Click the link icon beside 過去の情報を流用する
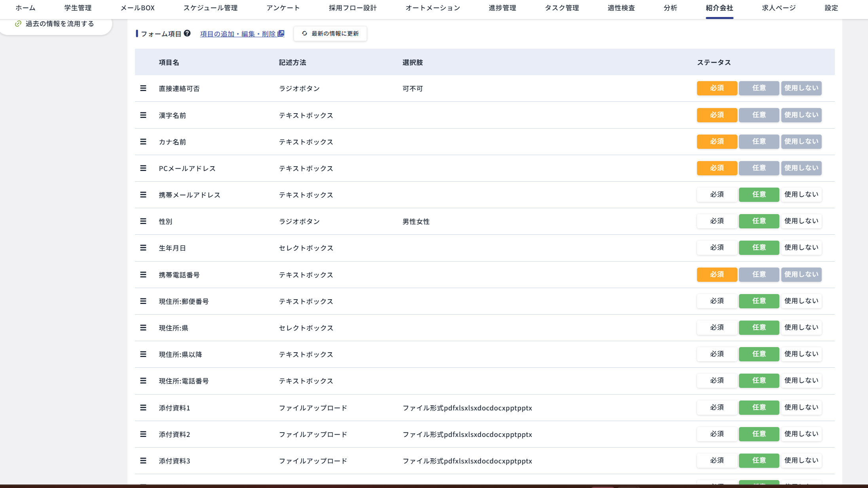This screenshot has width=868, height=488. (18, 24)
